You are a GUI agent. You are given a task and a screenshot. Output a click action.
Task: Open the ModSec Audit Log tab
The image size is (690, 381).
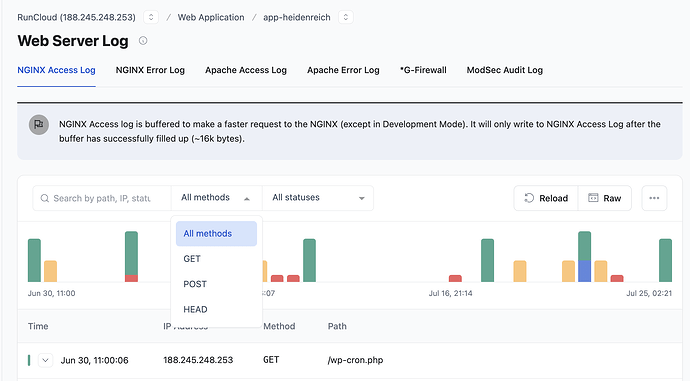(505, 70)
